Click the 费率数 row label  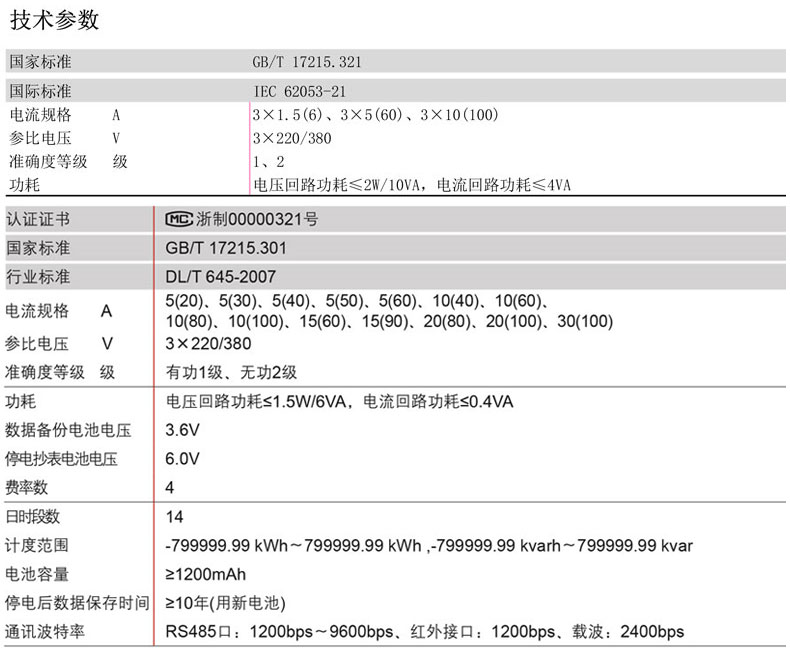27,488
